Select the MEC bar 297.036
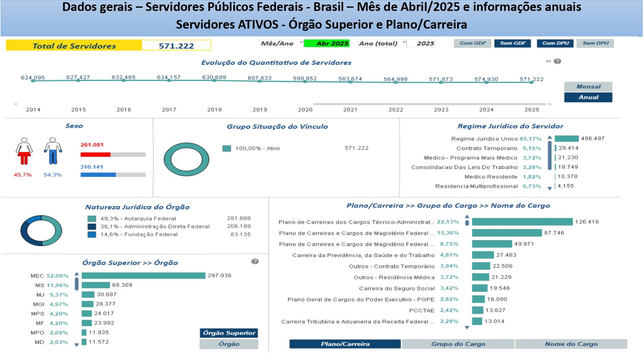Screen dimensions: 644x362 pos(143,276)
